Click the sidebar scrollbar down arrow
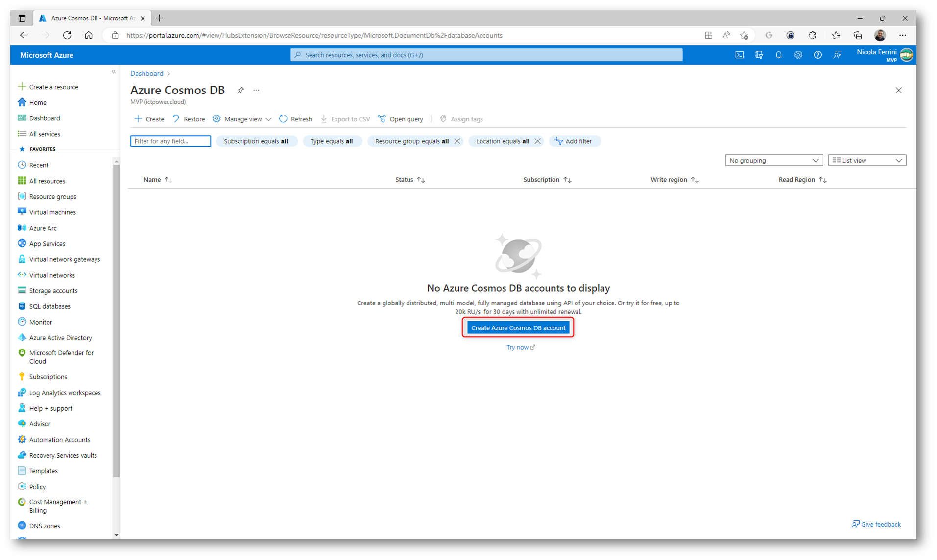The width and height of the screenshot is (937, 560). pos(116,535)
